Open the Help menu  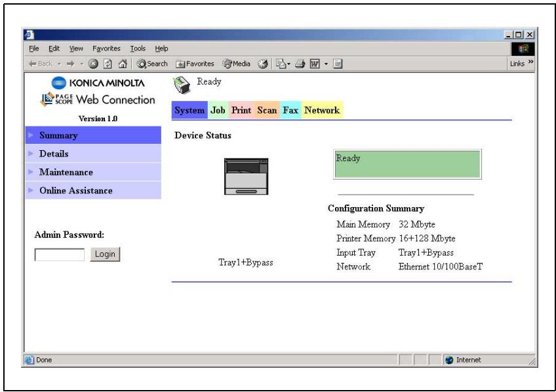[x=161, y=49]
